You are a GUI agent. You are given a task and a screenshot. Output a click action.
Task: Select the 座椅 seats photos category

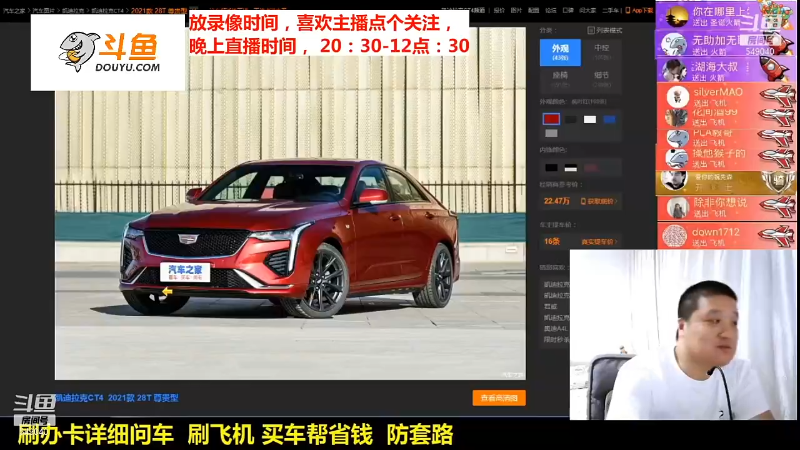click(x=560, y=79)
